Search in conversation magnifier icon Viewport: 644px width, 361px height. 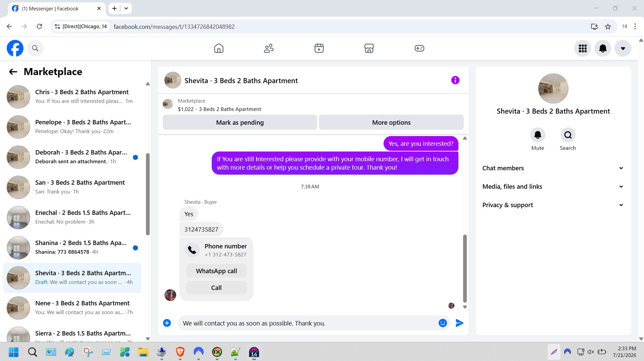568,135
